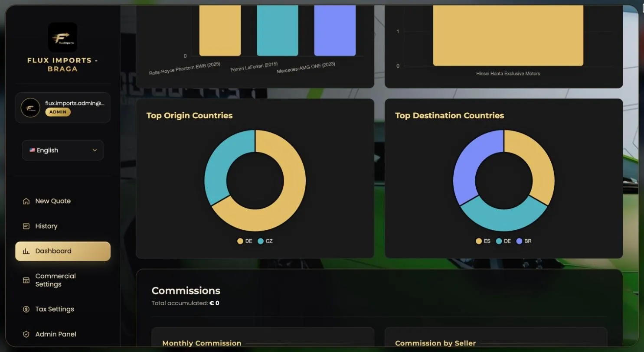
Task: Toggle DE legend in Top Destination Countries
Action: [503, 241]
